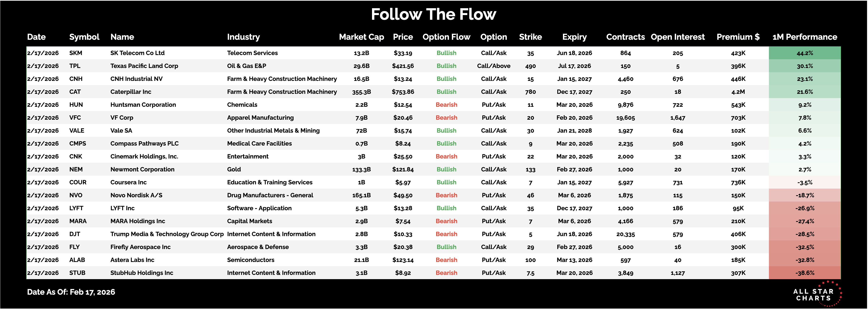This screenshot has height=309, width=868.
Task: Click the 44.2% green performance cell
Action: [x=805, y=53]
